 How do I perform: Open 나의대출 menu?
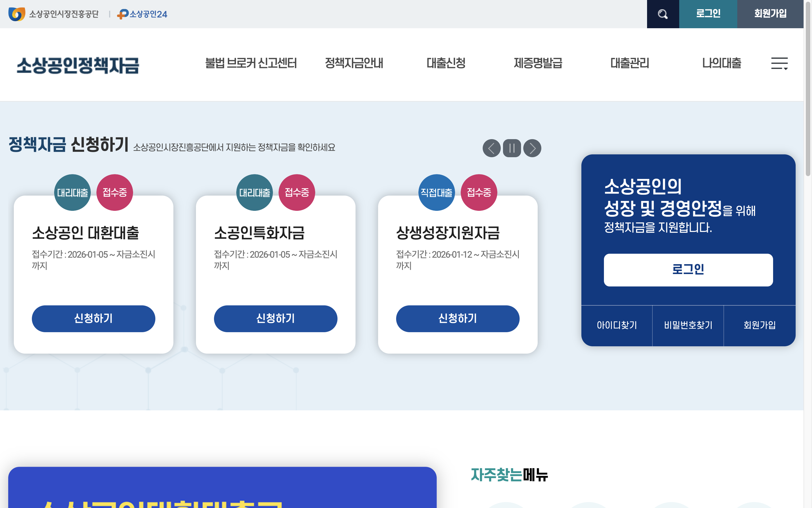click(x=722, y=63)
